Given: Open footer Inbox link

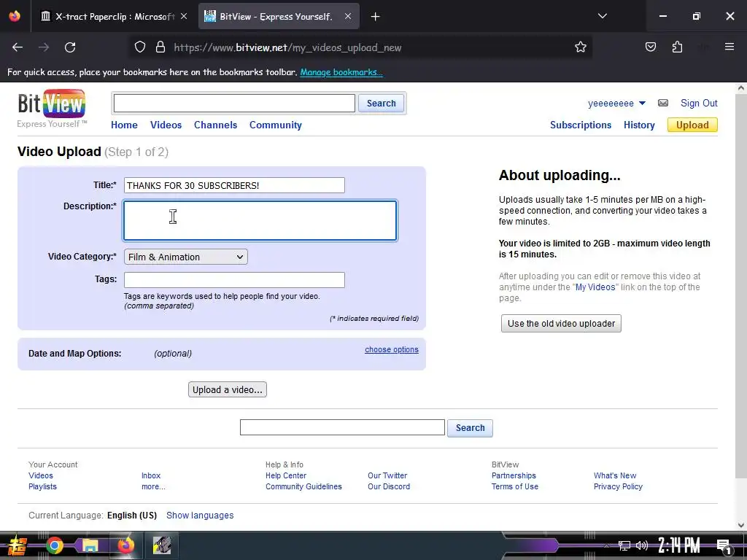Looking at the screenshot, I should (x=151, y=475).
